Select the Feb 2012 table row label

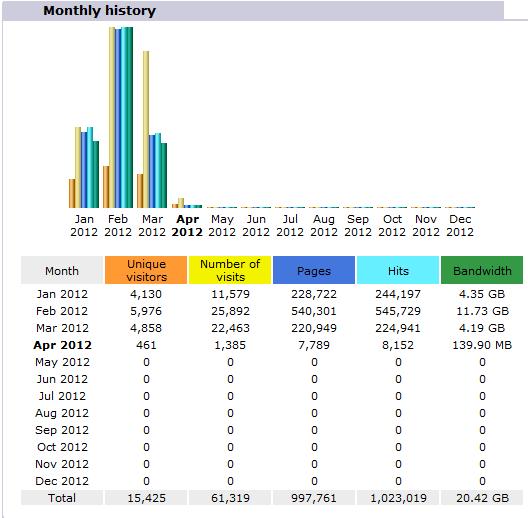tap(62, 311)
